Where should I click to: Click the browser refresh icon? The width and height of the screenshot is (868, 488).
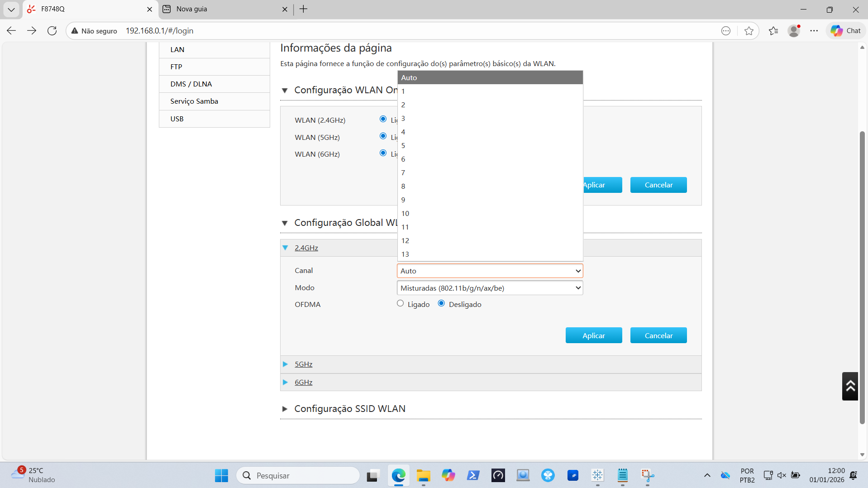click(52, 31)
